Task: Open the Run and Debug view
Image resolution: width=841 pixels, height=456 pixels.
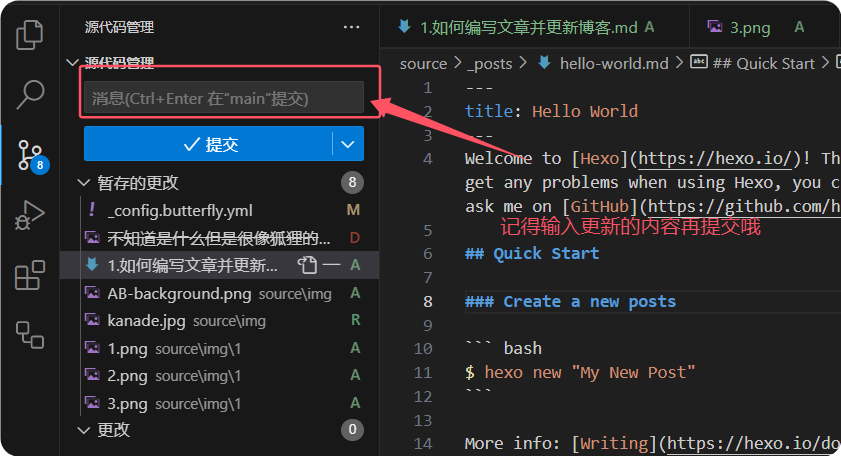Action: click(x=29, y=215)
